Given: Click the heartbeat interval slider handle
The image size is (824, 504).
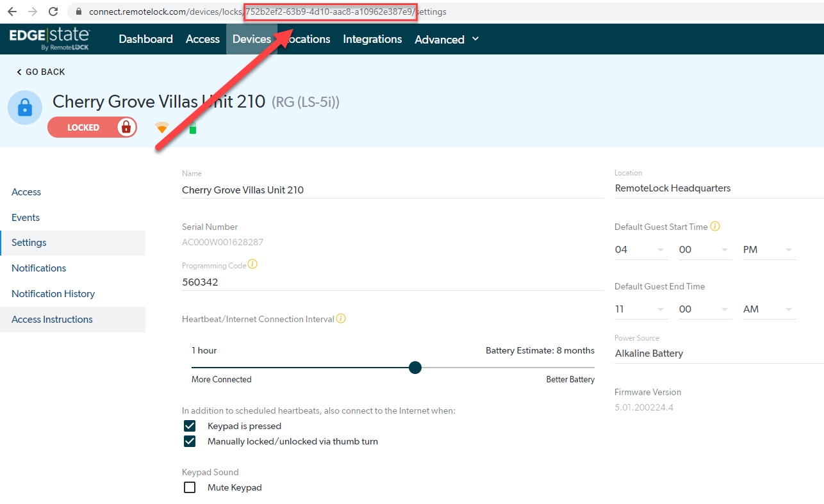Looking at the screenshot, I should pos(415,367).
